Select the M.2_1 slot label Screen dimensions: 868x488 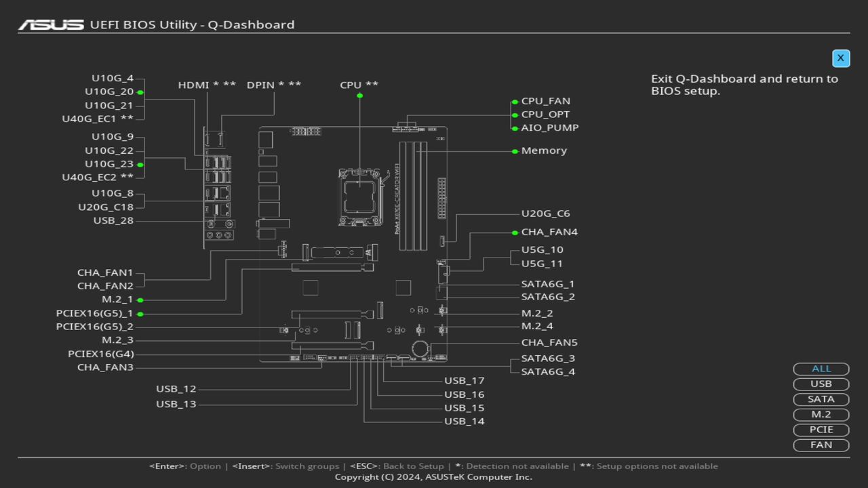(118, 300)
